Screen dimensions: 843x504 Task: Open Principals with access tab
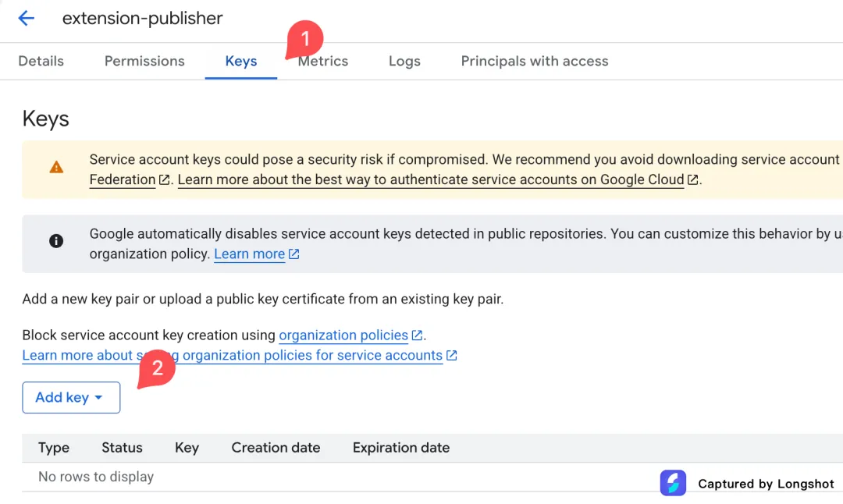(535, 62)
